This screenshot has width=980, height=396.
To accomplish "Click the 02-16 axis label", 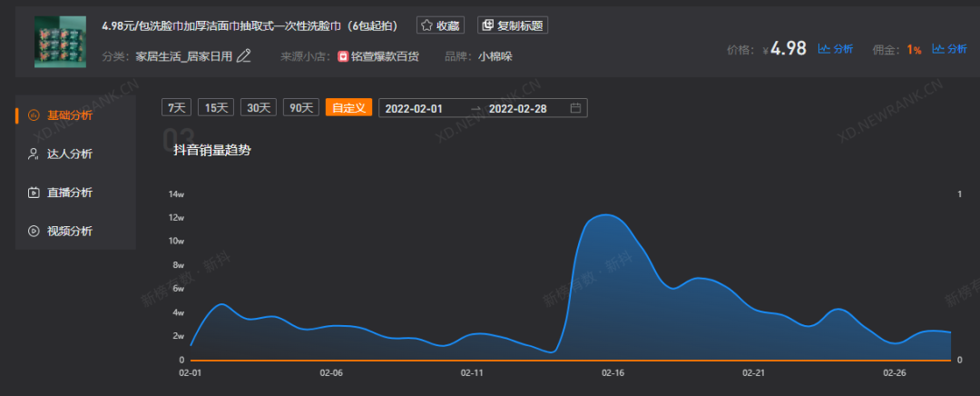I will (612, 373).
